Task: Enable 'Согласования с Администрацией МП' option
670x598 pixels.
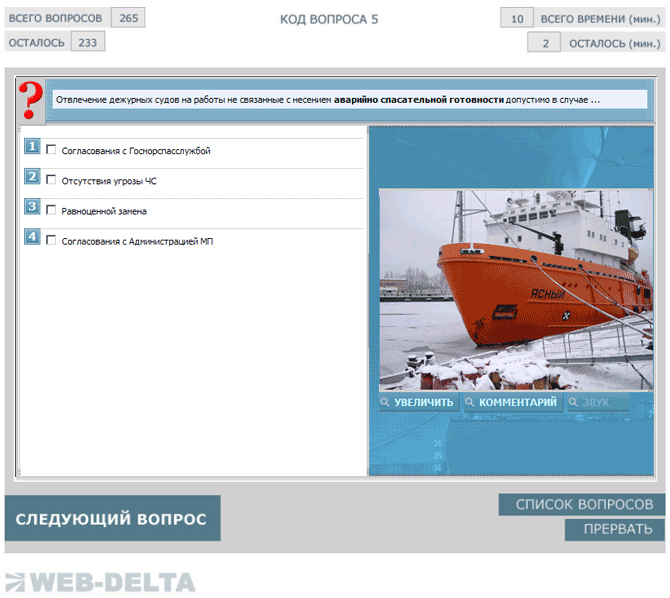Action: [x=52, y=240]
